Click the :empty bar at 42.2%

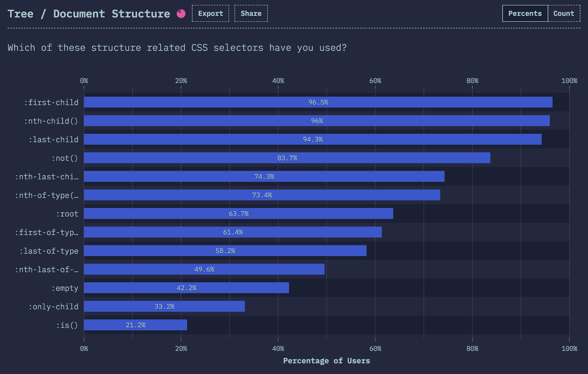(x=186, y=288)
